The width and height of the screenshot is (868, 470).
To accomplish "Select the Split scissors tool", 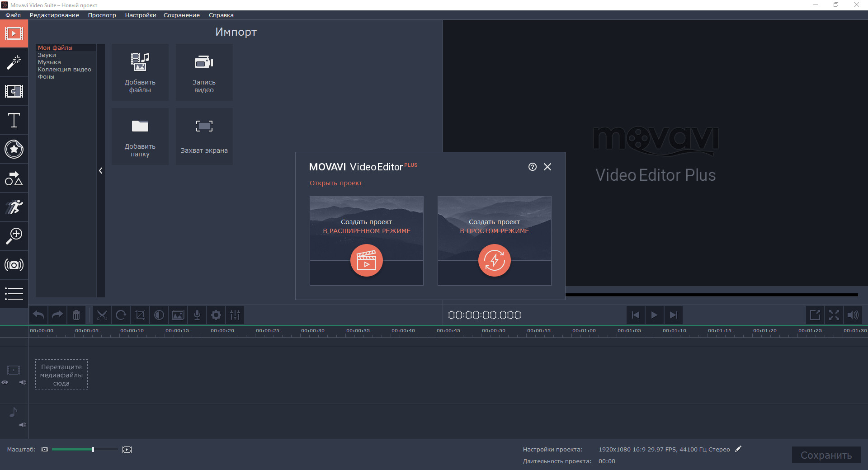I will 102,315.
